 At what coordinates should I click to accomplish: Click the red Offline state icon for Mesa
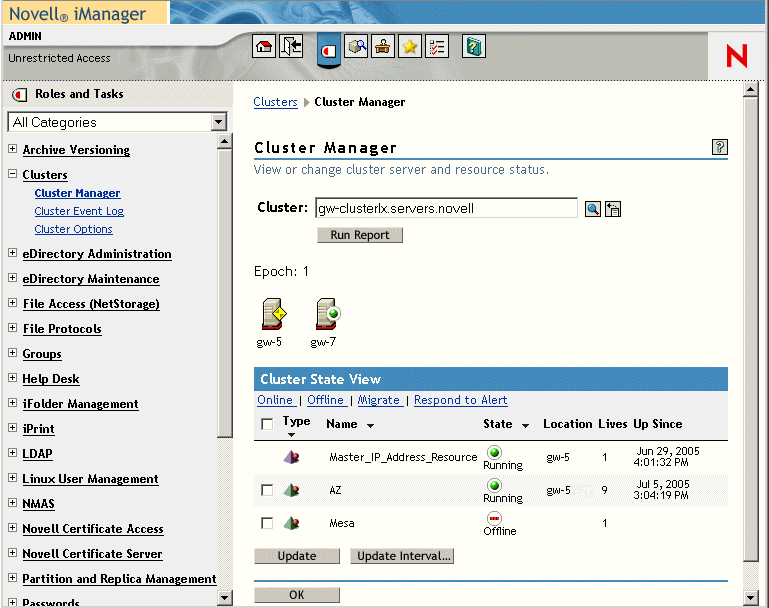coord(494,518)
